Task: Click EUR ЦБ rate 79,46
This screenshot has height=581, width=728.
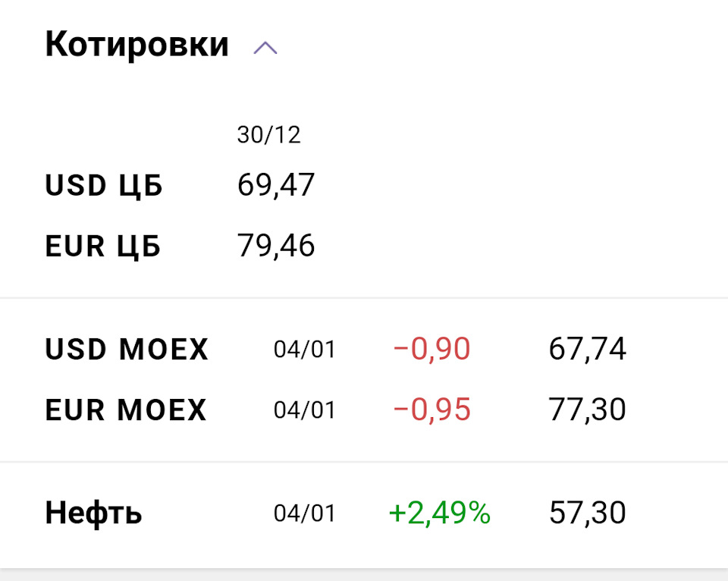Action: tap(275, 246)
